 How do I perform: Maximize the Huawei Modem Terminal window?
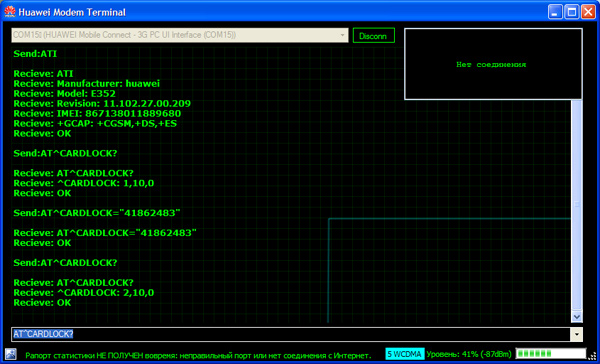pos(572,12)
